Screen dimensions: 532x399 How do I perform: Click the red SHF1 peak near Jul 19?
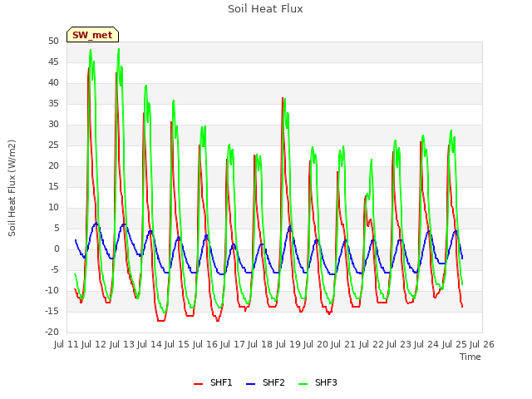(283, 98)
